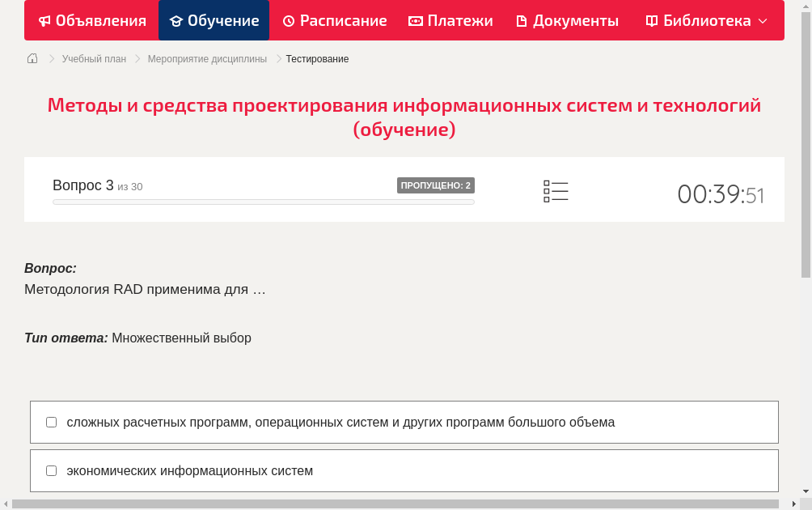Switch to the Обучение tab

tap(214, 20)
